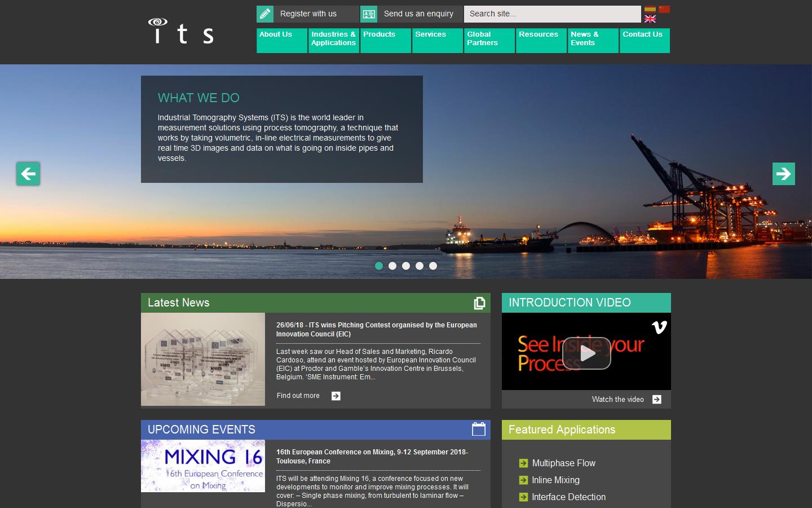Switch site language using the Spanish flag
This screenshot has width=812, height=508.
tap(650, 9)
